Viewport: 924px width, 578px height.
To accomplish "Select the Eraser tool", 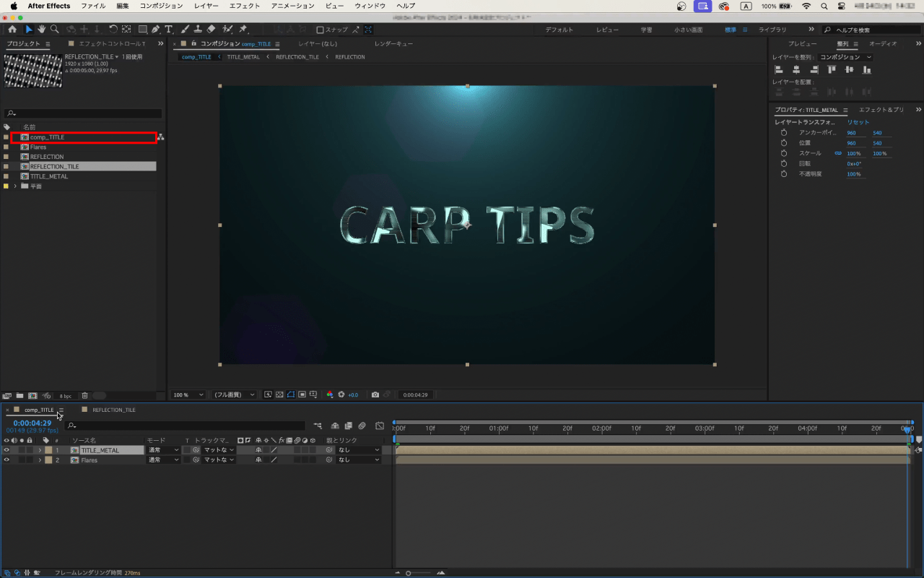I will tap(211, 30).
